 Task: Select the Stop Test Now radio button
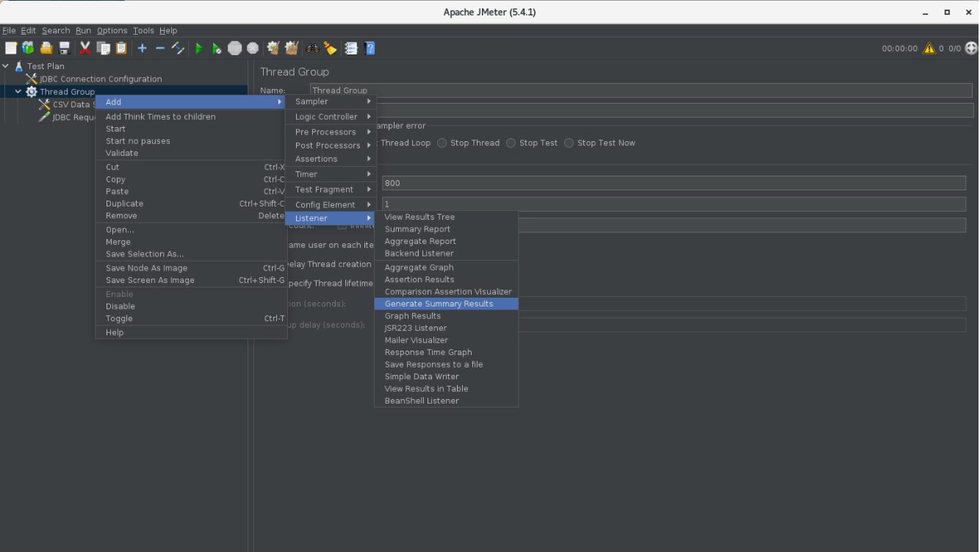point(569,143)
